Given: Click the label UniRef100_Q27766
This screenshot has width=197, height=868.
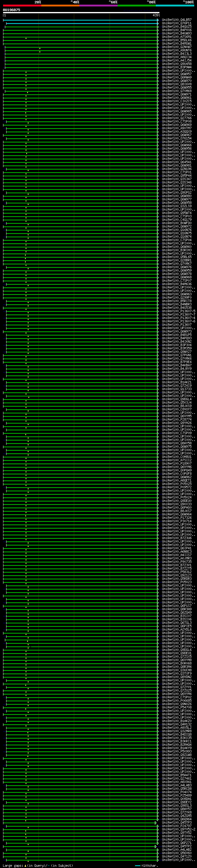Looking at the screenshot, I should click(177, 118).
